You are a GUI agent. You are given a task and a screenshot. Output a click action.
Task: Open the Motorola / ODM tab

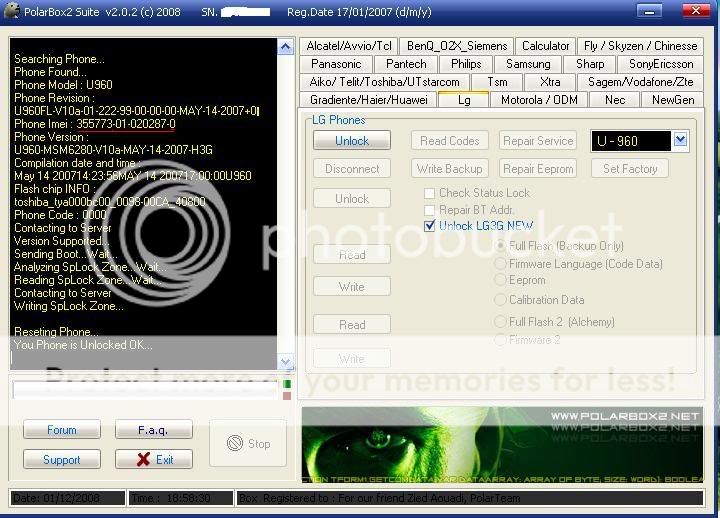coord(539,100)
